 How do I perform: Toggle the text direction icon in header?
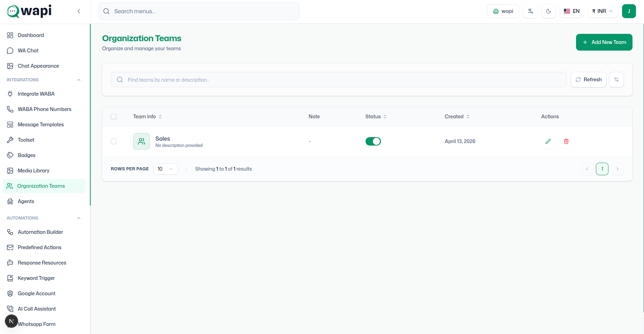point(530,11)
